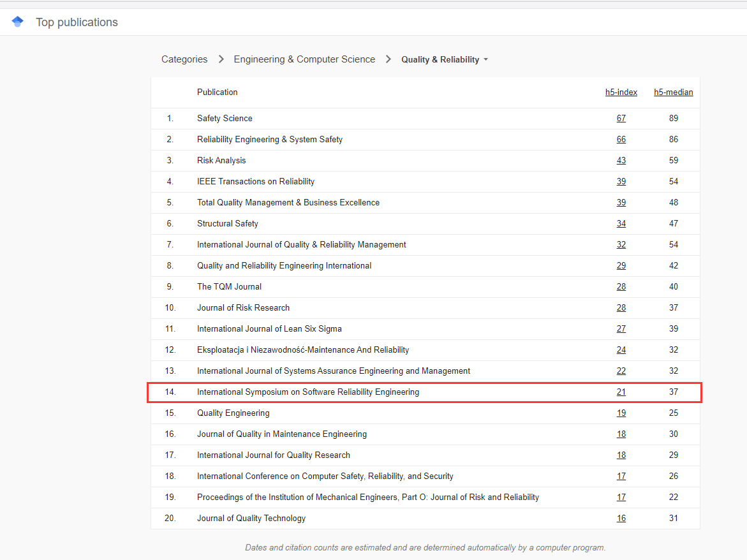Select the Risk Analysis publication name

[x=221, y=161]
